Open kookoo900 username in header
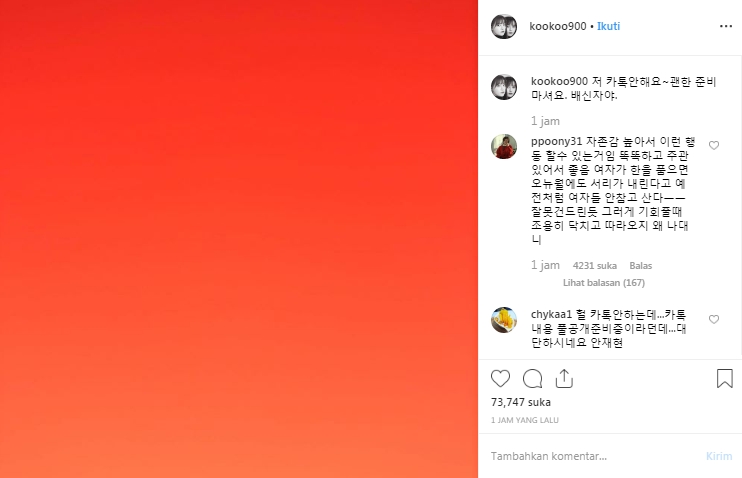742x478 pixels. click(x=558, y=26)
